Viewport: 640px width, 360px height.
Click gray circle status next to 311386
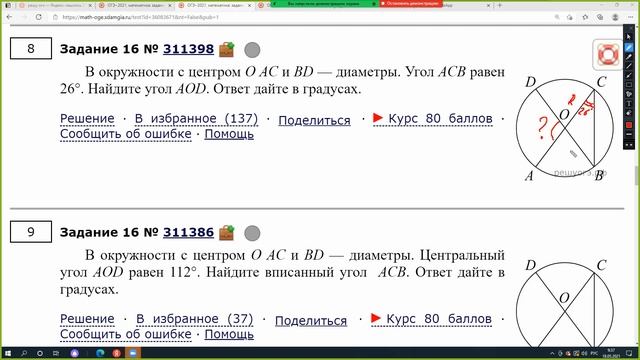pos(252,233)
